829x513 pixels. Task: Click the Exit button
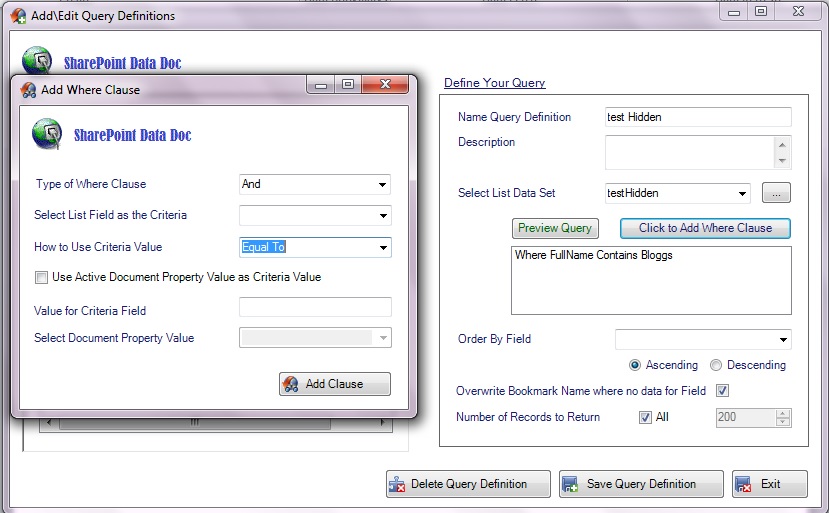click(770, 484)
